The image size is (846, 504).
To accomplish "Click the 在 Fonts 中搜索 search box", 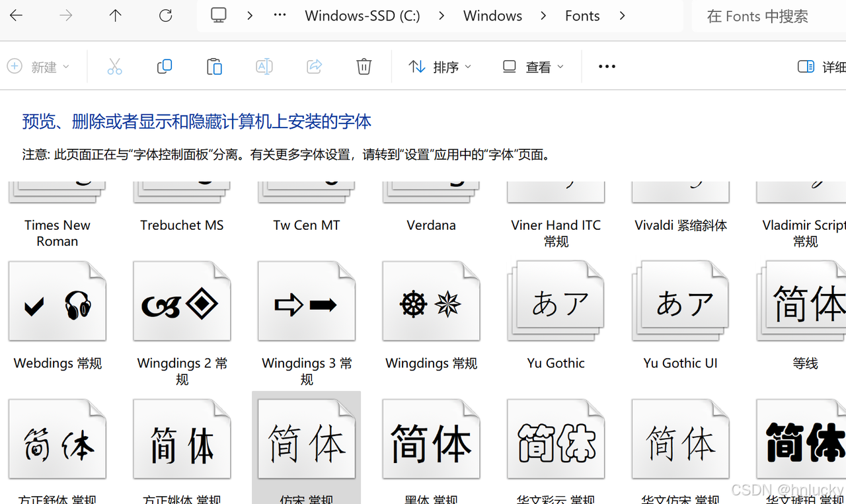I will (x=769, y=16).
